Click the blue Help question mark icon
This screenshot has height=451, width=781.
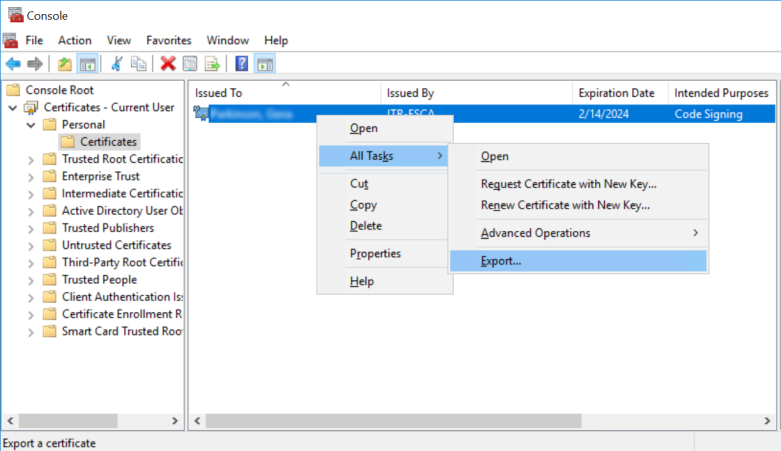tap(242, 64)
